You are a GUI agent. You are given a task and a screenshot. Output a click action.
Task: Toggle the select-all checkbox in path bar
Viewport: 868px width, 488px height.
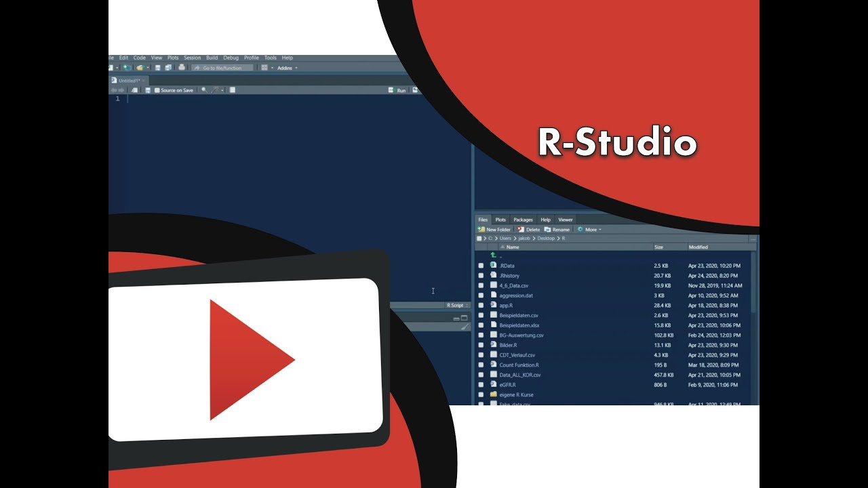(479, 239)
